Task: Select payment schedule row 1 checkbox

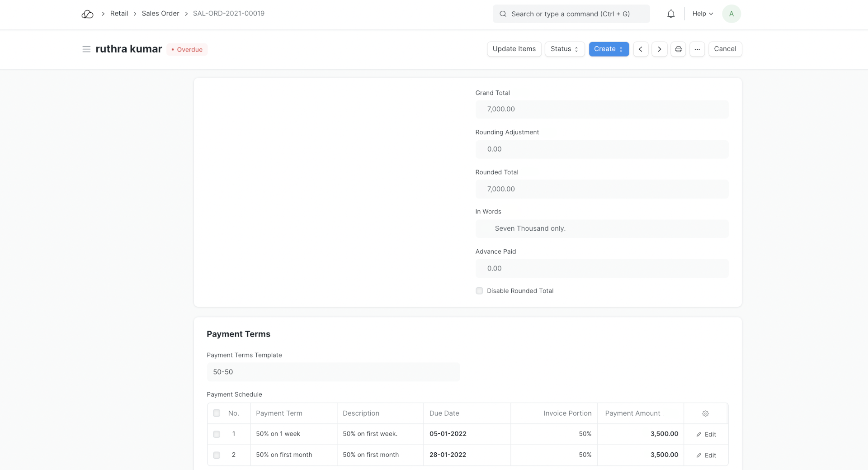Action: [x=217, y=434]
